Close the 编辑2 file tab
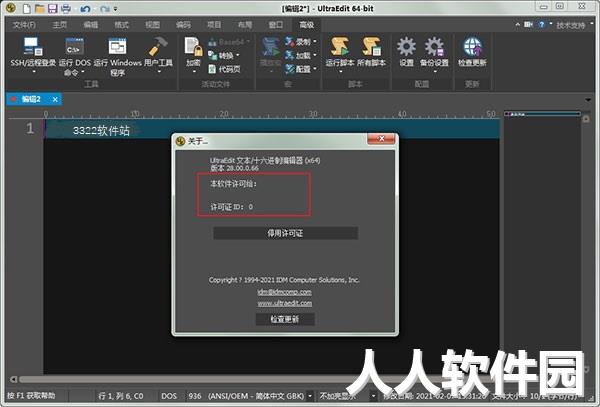This screenshot has width=600, height=407. coord(55,99)
